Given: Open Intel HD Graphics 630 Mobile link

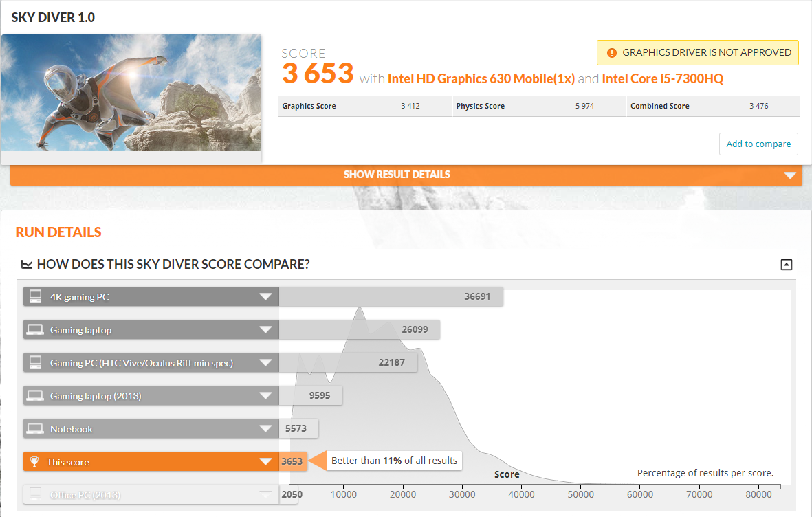Looking at the screenshot, I should tap(481, 79).
